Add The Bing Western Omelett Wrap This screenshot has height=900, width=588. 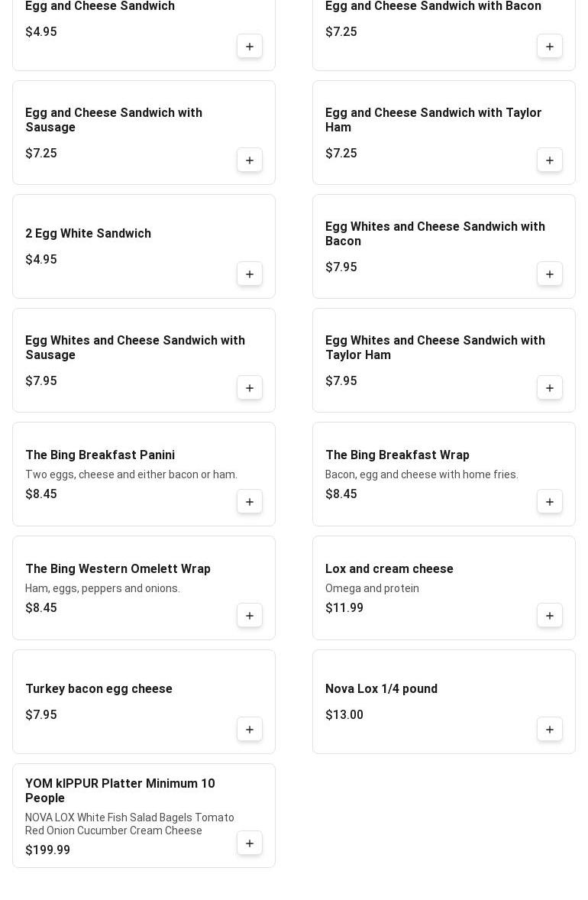click(x=250, y=616)
